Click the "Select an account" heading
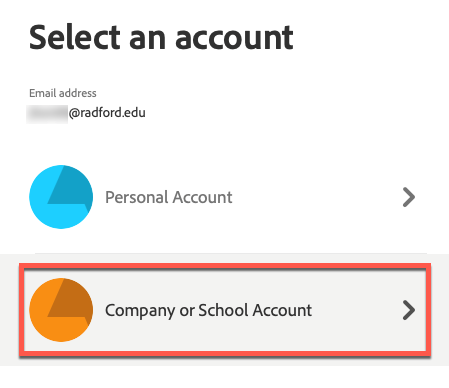This screenshot has height=388, width=449. click(x=161, y=37)
